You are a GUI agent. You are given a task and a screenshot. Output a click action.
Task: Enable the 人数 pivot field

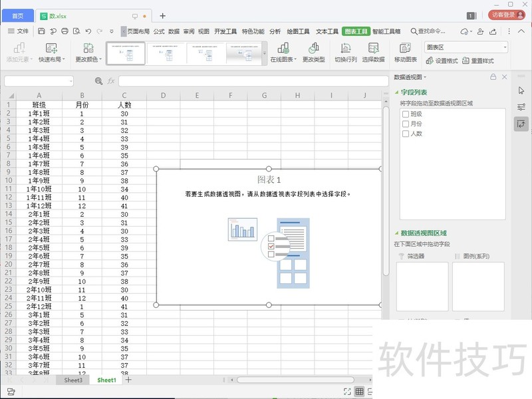[405, 134]
